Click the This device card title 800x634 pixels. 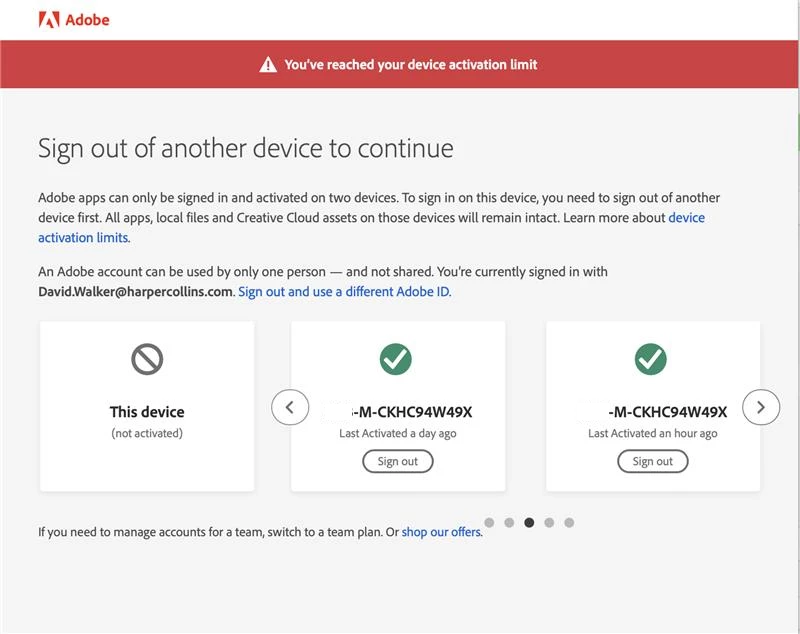[147, 412]
